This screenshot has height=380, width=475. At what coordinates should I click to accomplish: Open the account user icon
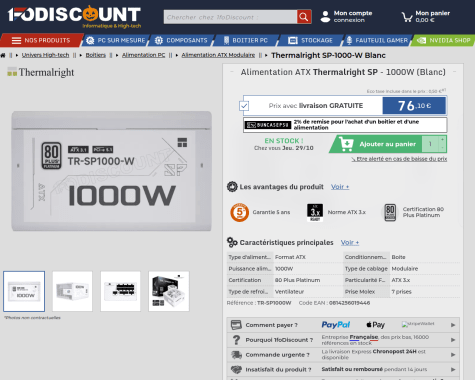pos(325,16)
